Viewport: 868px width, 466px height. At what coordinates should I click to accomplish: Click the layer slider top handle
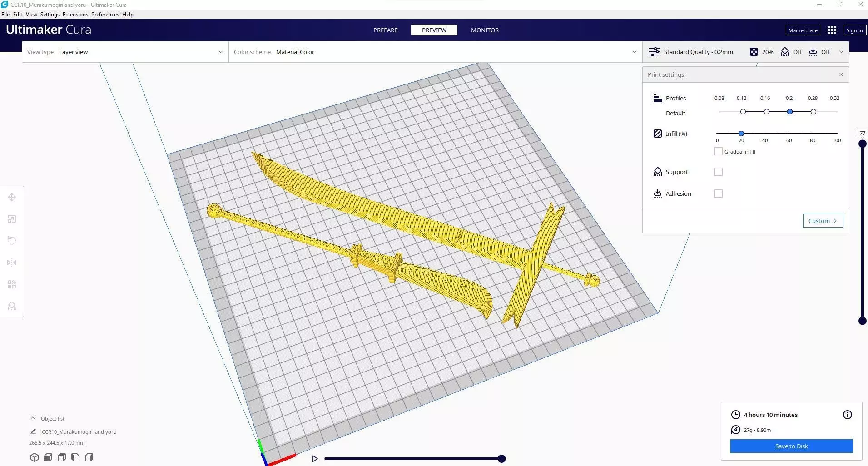[863, 144]
